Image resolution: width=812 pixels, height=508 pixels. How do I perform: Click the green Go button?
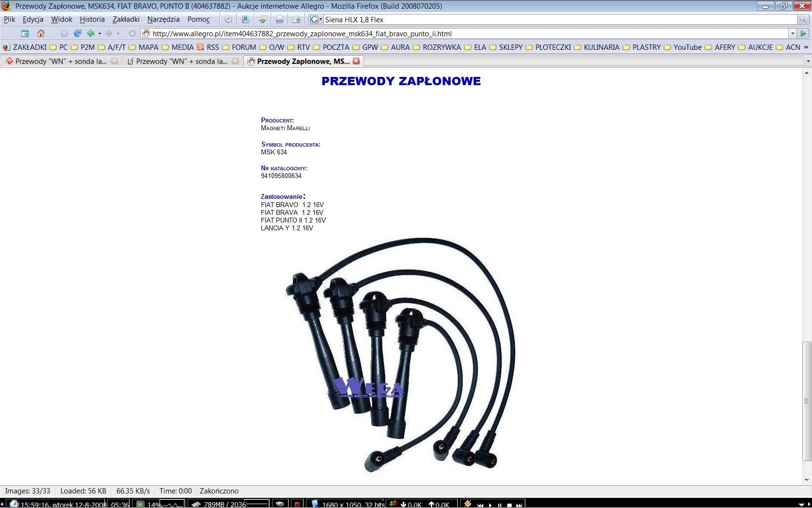coord(803,33)
